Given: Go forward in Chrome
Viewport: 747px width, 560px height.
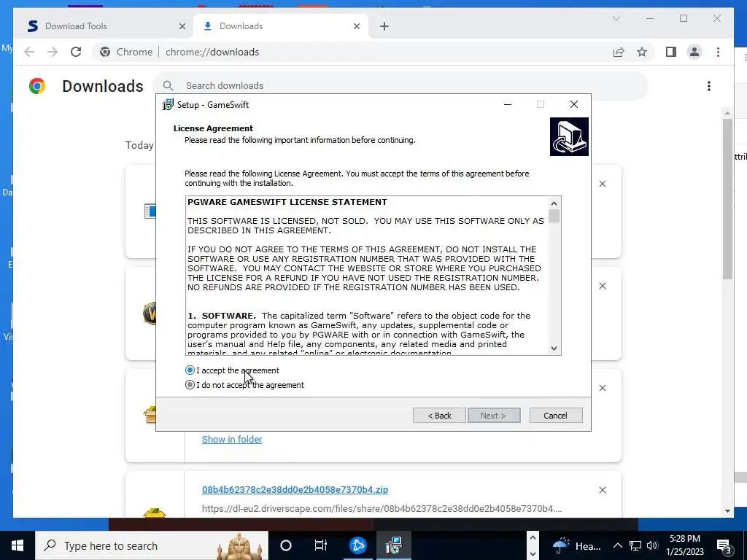Looking at the screenshot, I should coord(53,52).
